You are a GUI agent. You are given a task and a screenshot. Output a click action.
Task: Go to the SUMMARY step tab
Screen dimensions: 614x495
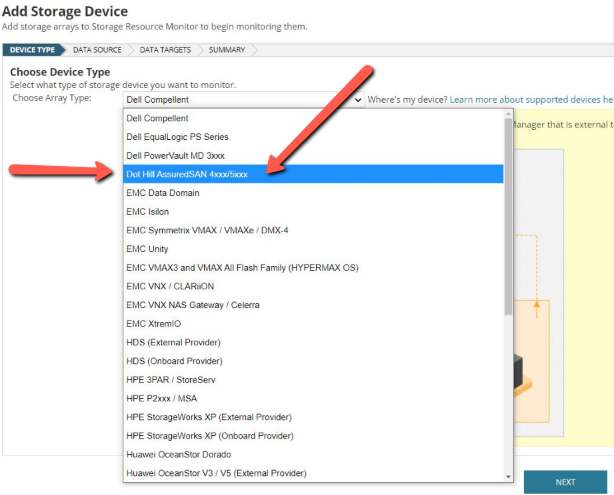227,50
